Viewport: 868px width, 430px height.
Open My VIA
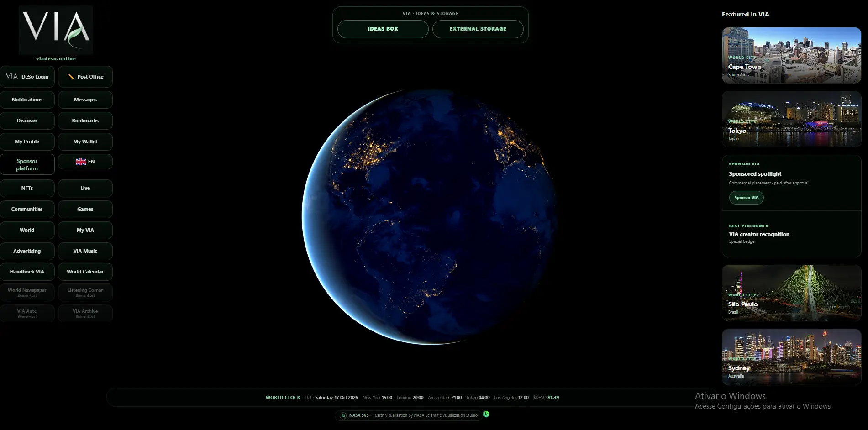[85, 230]
